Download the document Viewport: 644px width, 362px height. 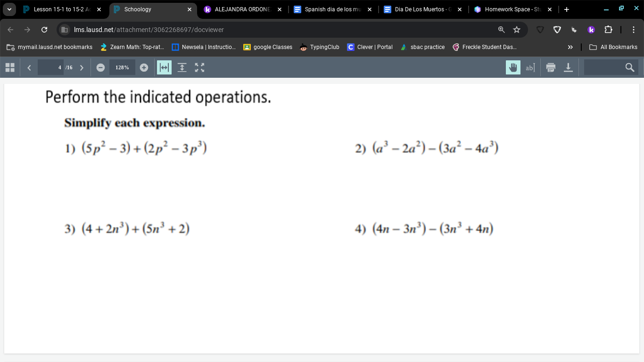pos(569,67)
